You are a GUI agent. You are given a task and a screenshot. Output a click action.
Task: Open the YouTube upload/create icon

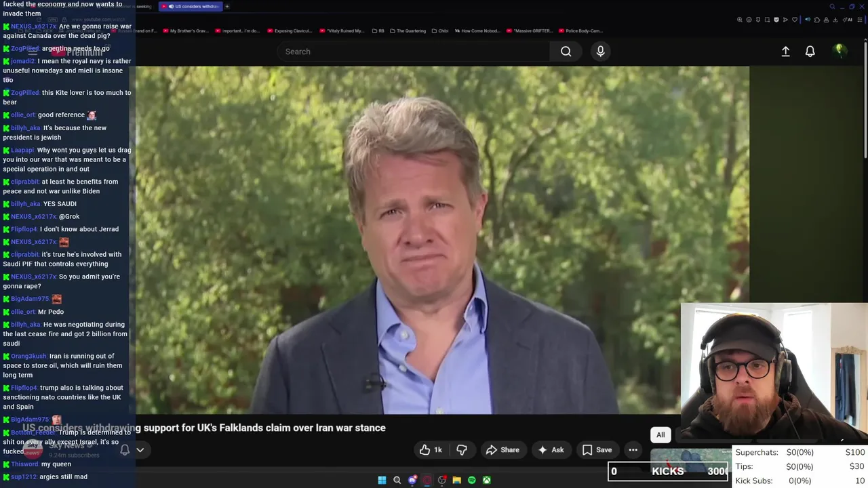point(785,52)
